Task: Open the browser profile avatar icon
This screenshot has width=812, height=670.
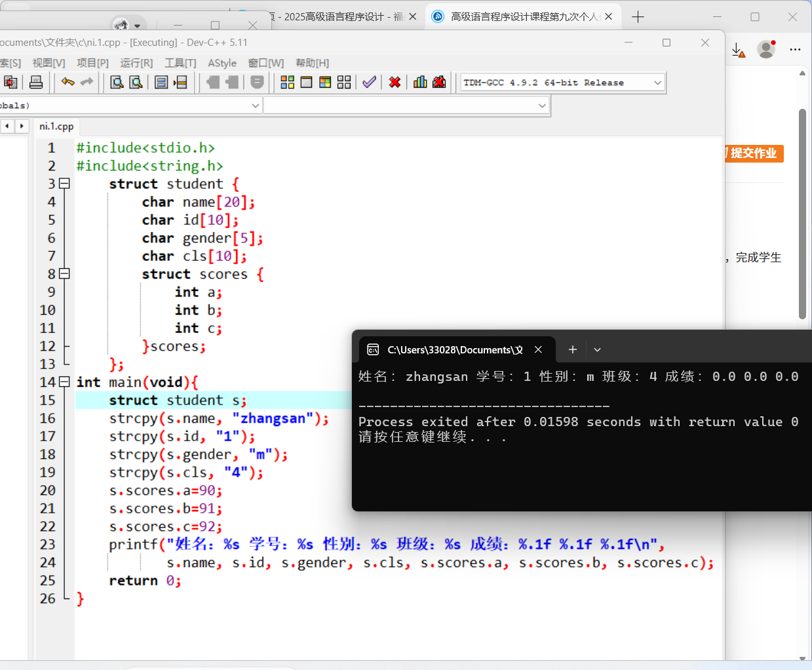Action: (765, 49)
